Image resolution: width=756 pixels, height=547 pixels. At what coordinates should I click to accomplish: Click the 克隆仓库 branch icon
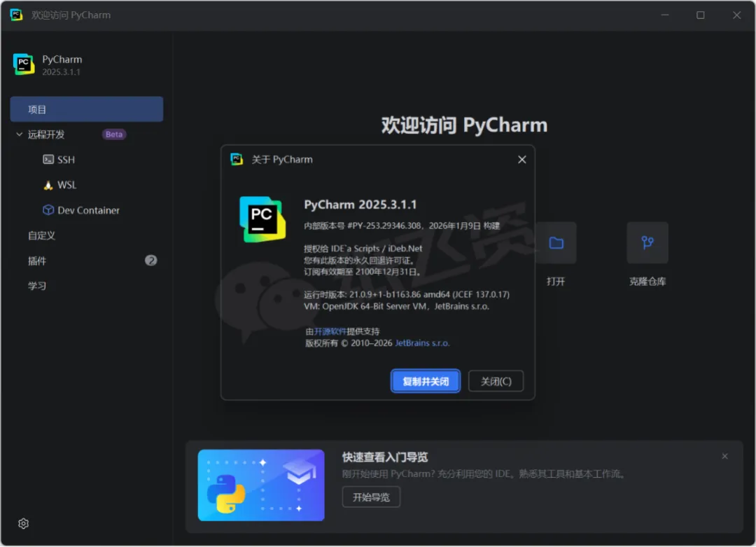[x=647, y=242]
